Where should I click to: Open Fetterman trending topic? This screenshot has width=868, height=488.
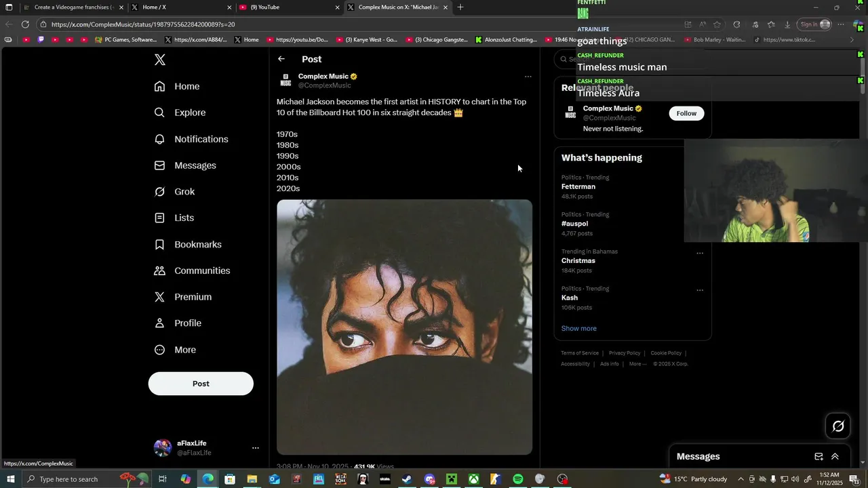[x=578, y=186]
